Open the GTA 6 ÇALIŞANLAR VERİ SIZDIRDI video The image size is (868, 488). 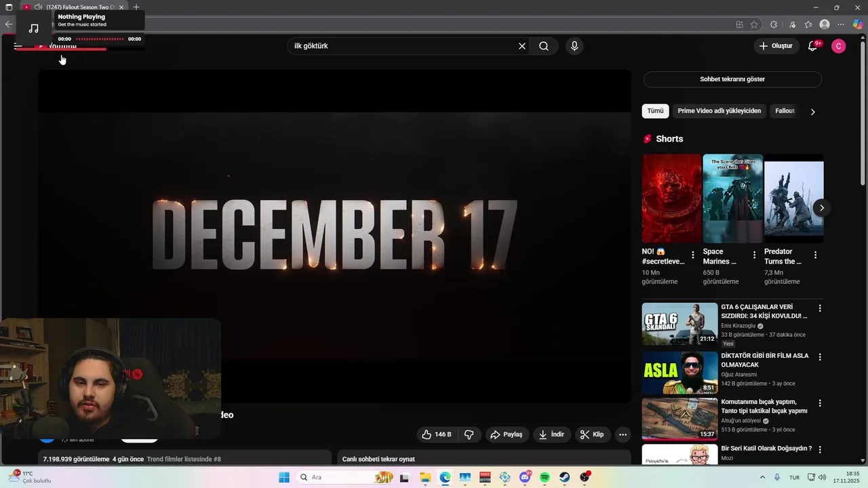tap(764, 312)
